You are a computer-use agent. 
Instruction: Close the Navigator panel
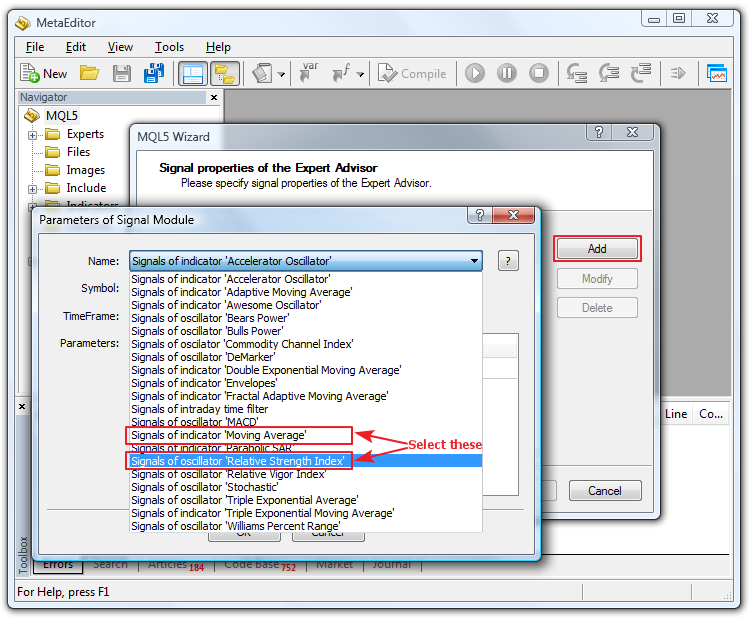pyautogui.click(x=214, y=97)
